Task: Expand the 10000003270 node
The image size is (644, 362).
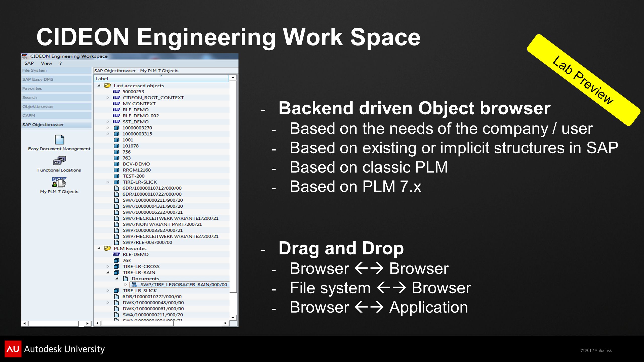Action: tap(108, 128)
